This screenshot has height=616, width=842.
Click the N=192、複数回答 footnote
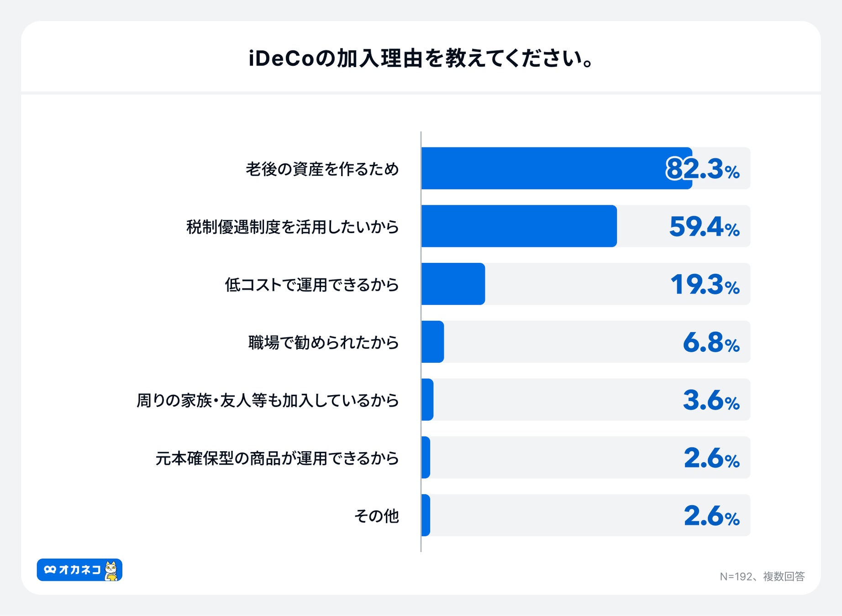click(x=762, y=576)
